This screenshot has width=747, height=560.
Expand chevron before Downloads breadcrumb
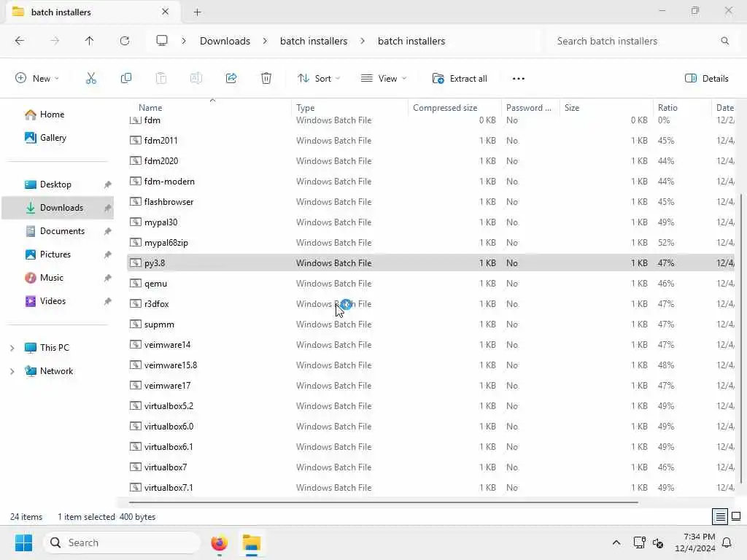(184, 41)
